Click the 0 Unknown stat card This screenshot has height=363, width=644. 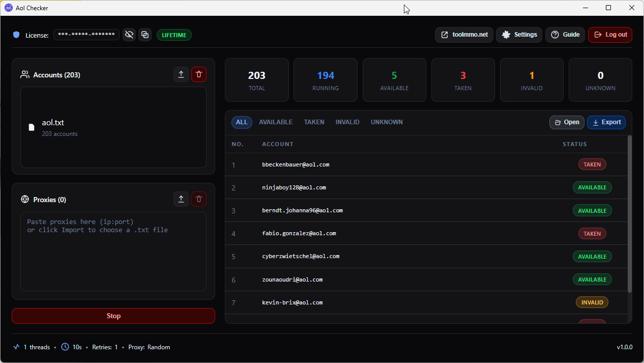[x=600, y=80]
